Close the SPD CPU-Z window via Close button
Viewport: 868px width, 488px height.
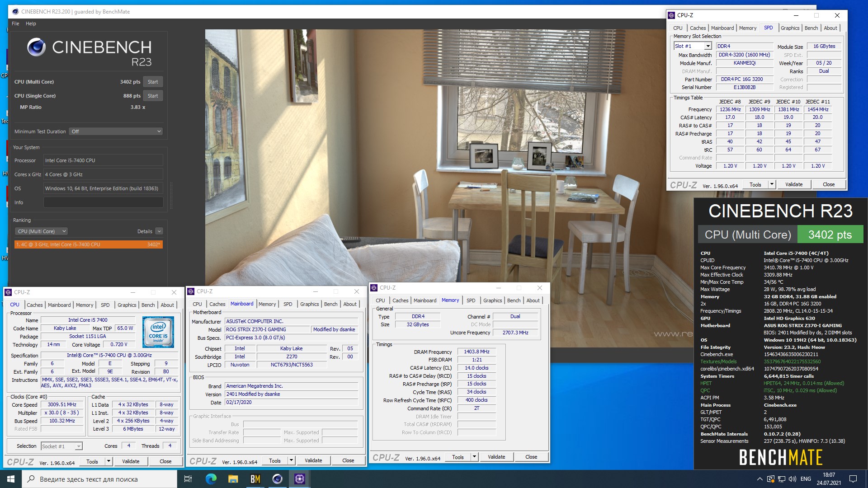[828, 184]
